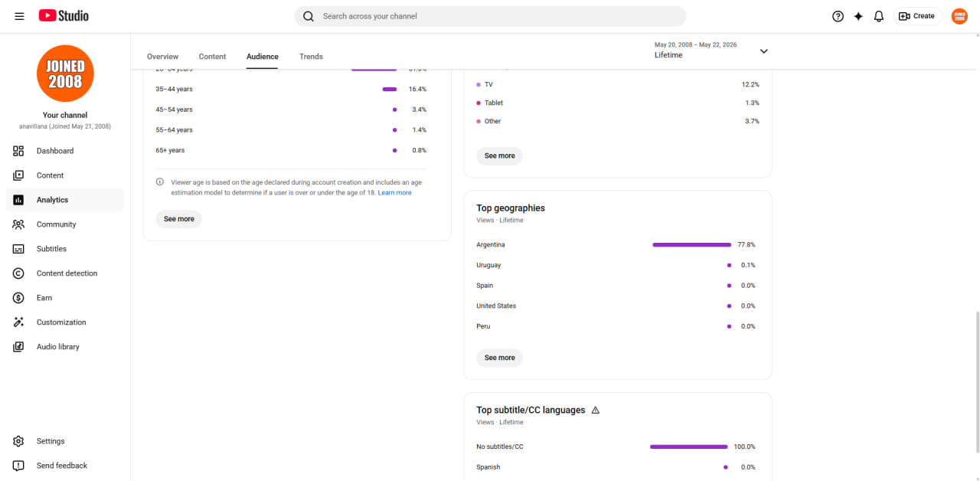The height and width of the screenshot is (481, 980).
Task: Click the viewer age info icon
Action: 160,182
